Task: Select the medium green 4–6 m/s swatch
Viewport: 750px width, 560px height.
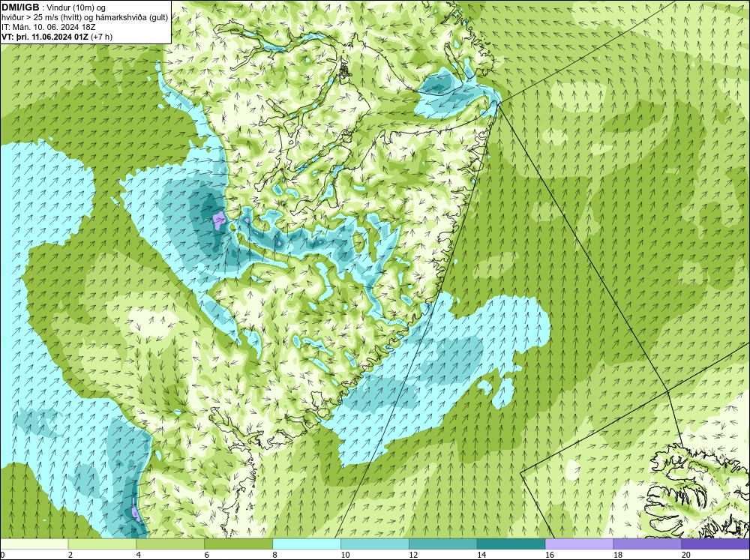Action: [170, 544]
